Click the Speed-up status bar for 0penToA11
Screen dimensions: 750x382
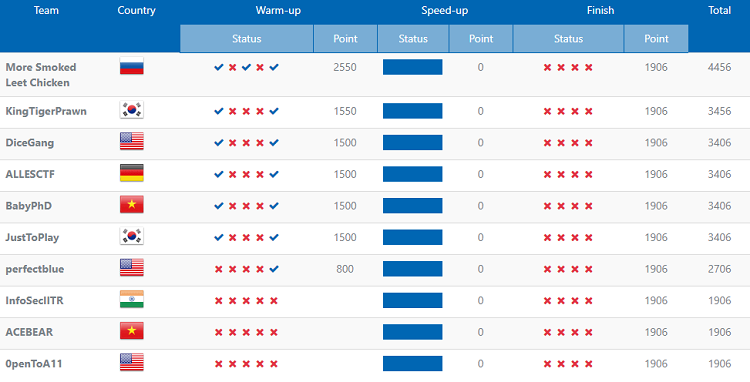click(x=413, y=363)
